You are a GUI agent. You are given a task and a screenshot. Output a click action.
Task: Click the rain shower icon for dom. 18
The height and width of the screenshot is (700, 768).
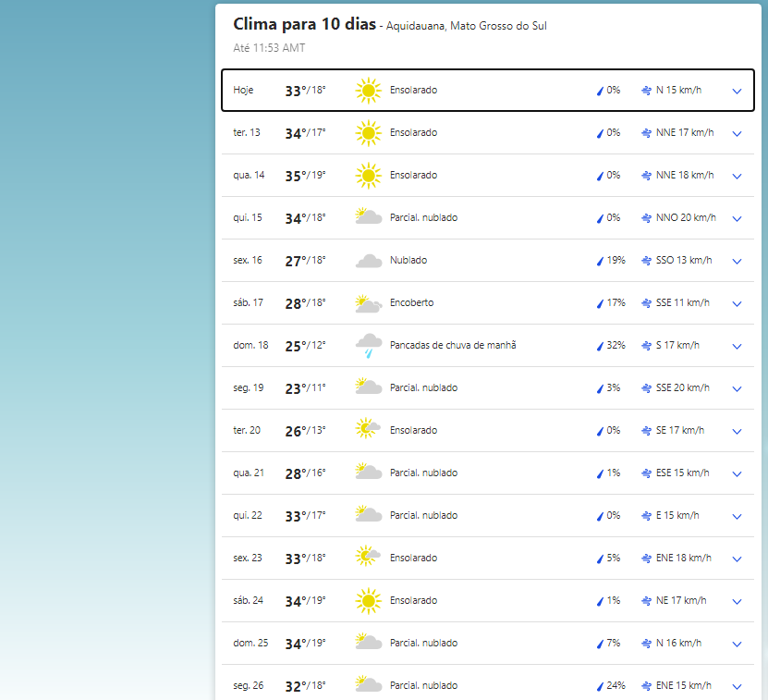click(x=368, y=346)
